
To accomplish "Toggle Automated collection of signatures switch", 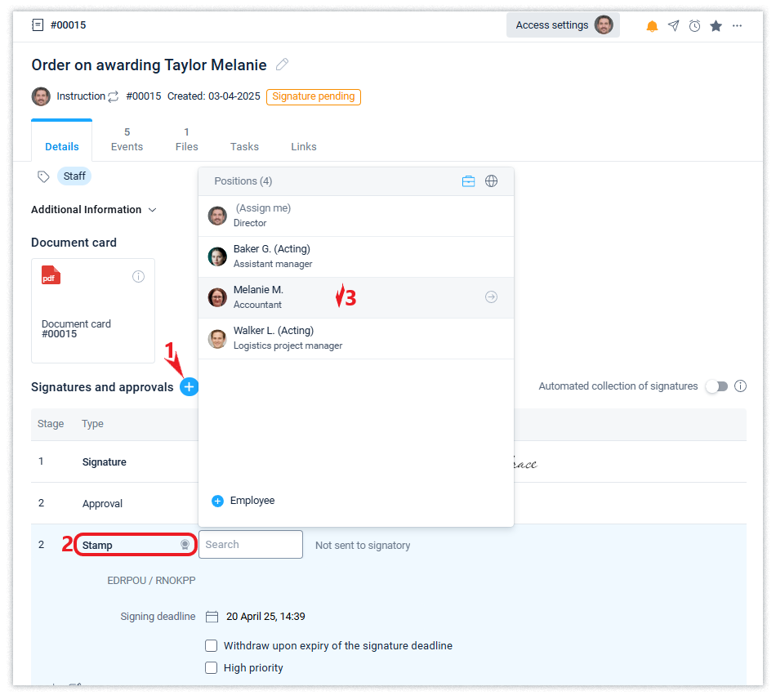I will click(x=716, y=386).
